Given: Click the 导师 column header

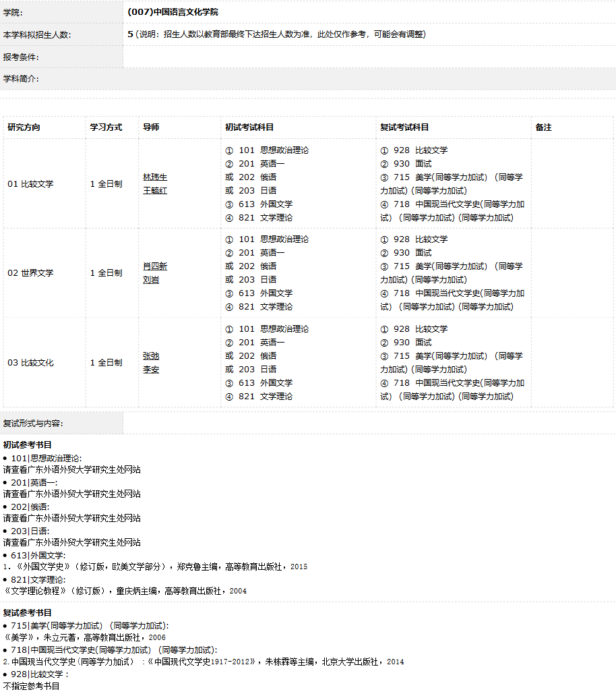Looking at the screenshot, I should point(150,127).
